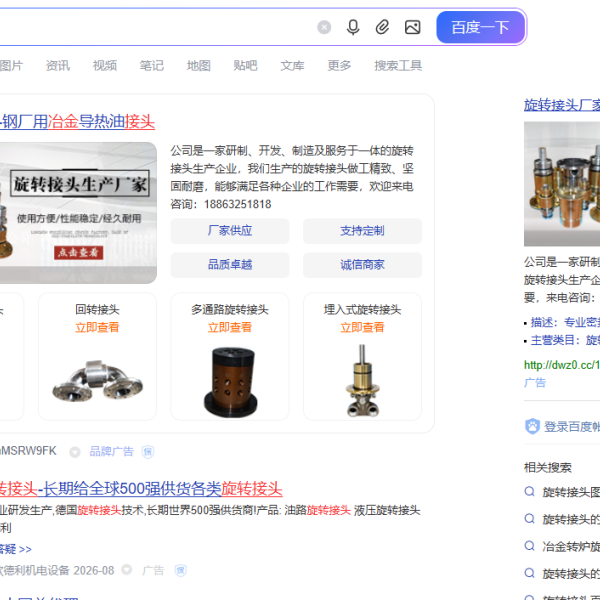The width and height of the screenshot is (600, 600).
Task: Click the sidebar 广告 label below the URL
Action: click(535, 383)
